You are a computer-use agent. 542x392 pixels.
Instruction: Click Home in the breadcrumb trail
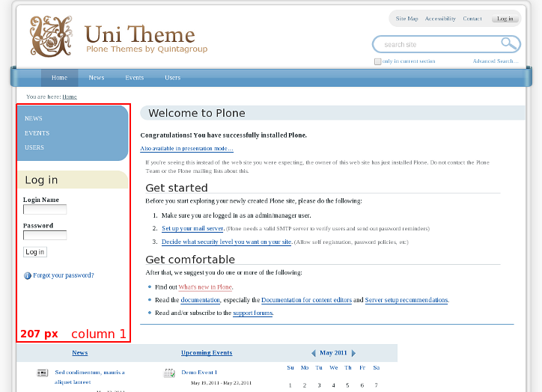(x=70, y=97)
